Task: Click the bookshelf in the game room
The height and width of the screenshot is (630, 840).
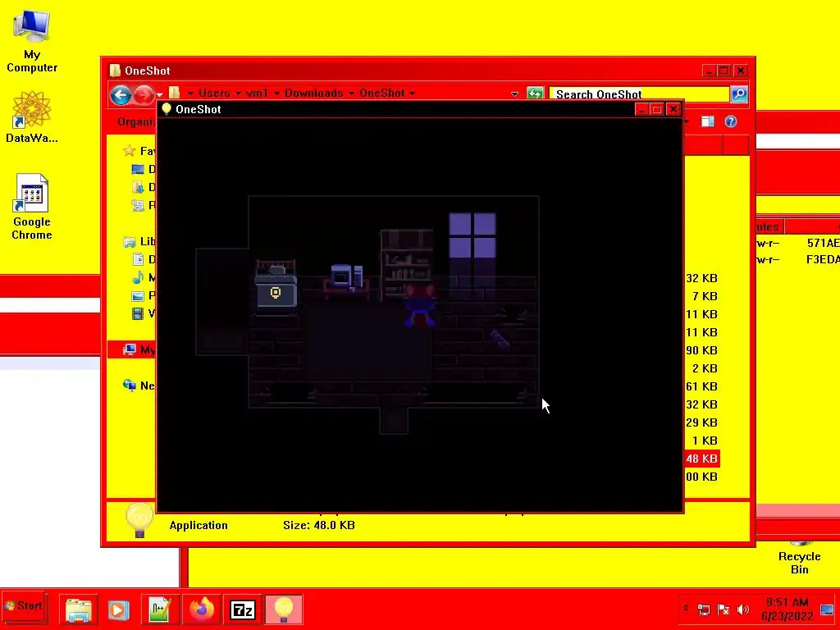Action: tap(407, 263)
